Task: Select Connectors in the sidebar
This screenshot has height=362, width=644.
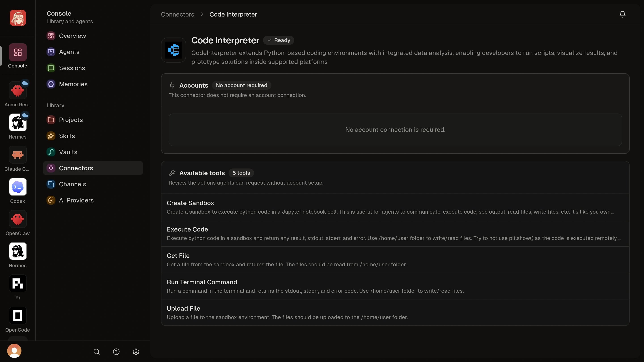Action: click(93, 168)
